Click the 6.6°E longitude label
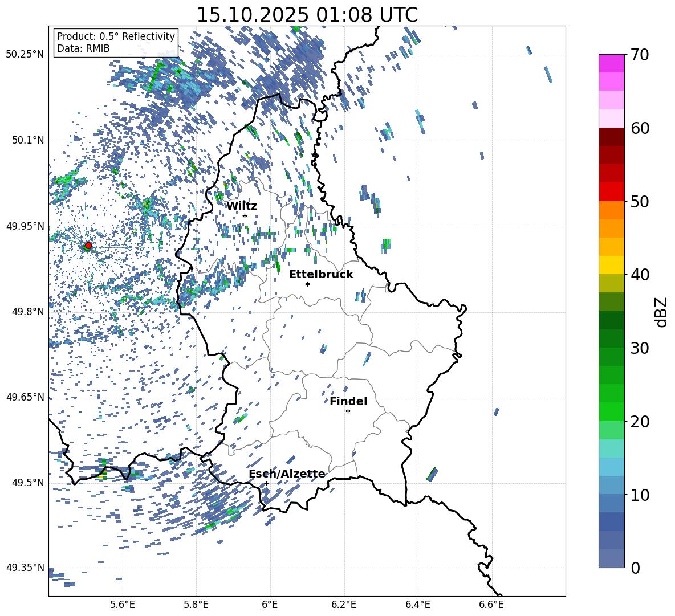 point(491,605)
